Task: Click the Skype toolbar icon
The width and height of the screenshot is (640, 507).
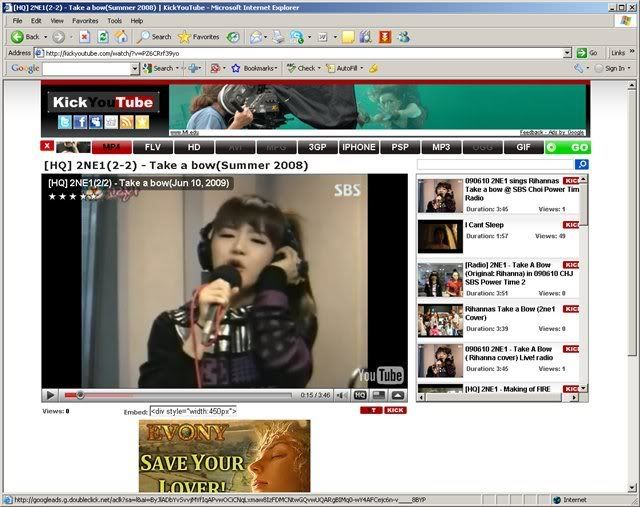Action: [297, 37]
